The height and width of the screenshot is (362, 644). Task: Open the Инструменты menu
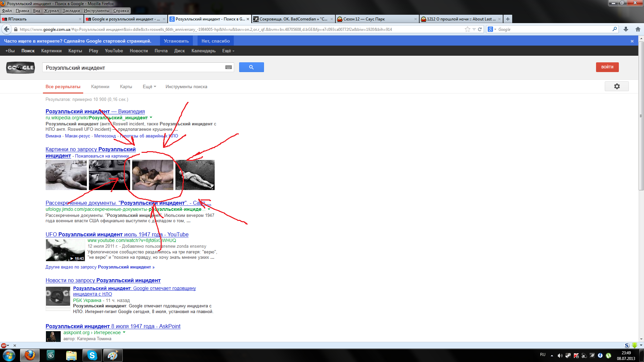[x=97, y=11]
